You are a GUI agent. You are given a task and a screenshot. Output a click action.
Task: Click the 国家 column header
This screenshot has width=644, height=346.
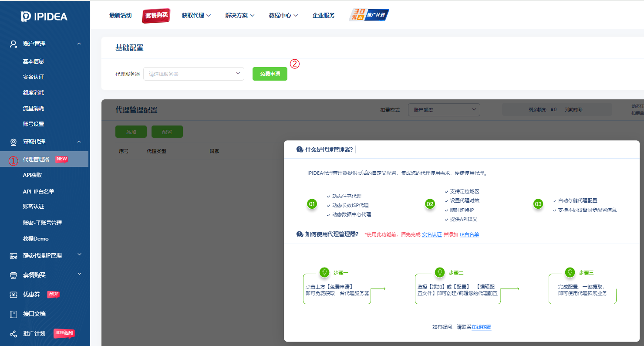(214, 152)
